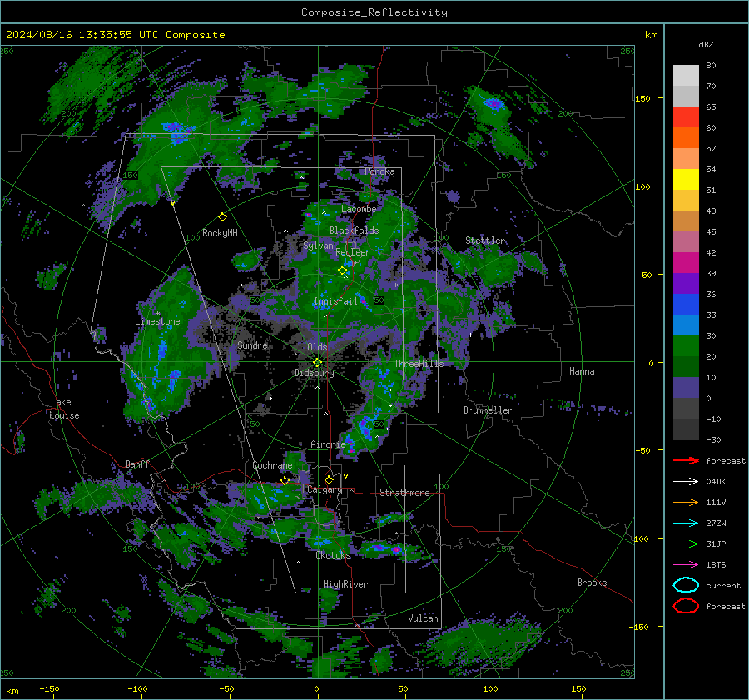The image size is (749, 700).
Task: Click the Calgary city label
Action: point(325,489)
